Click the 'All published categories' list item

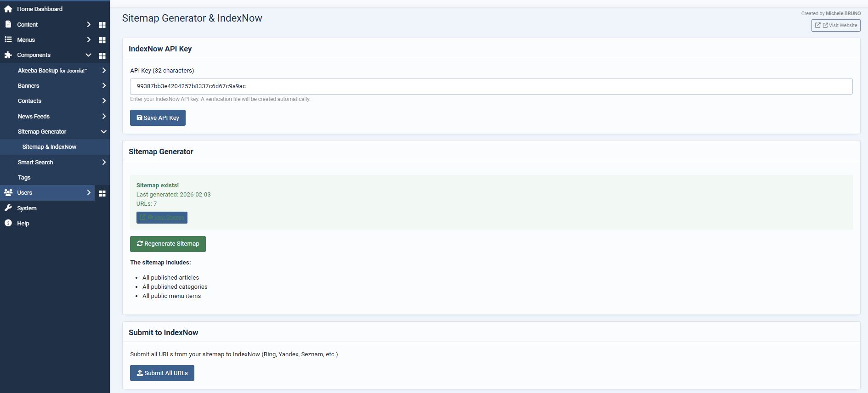pos(175,286)
